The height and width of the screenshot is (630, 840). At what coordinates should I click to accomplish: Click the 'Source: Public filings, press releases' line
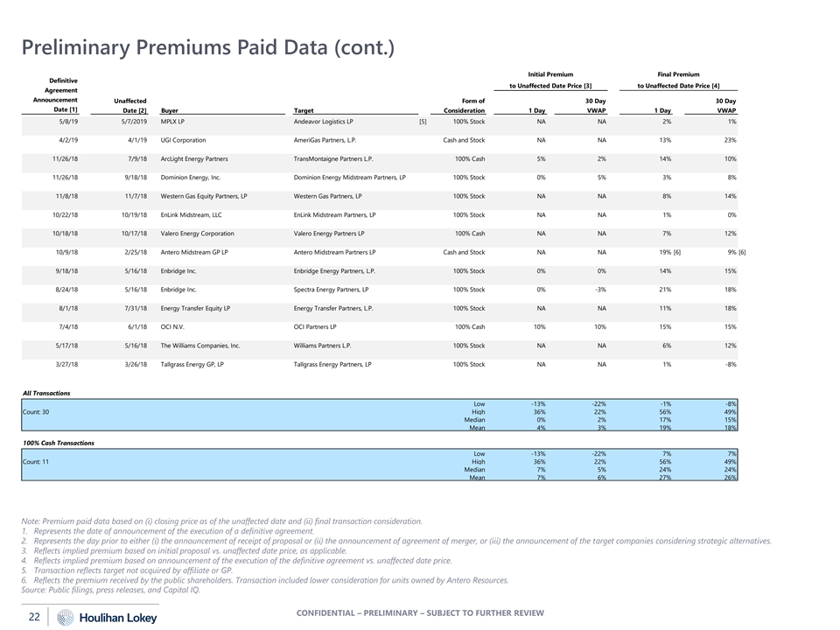click(111, 591)
